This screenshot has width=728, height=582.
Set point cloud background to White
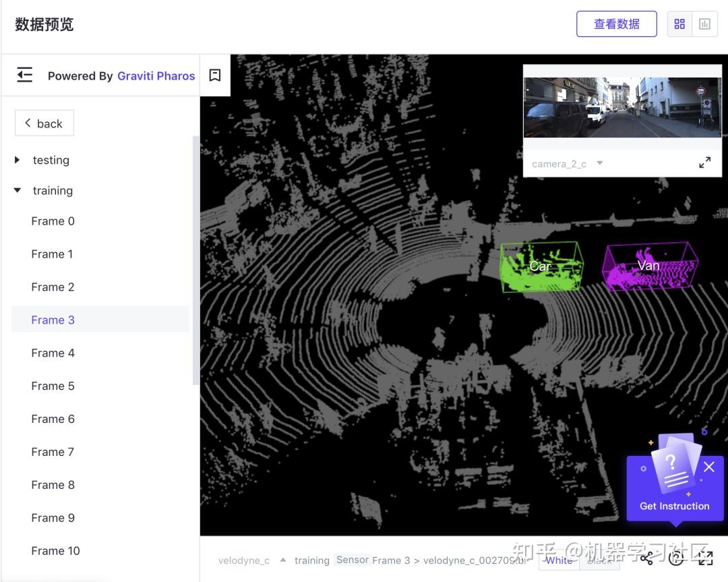(559, 560)
